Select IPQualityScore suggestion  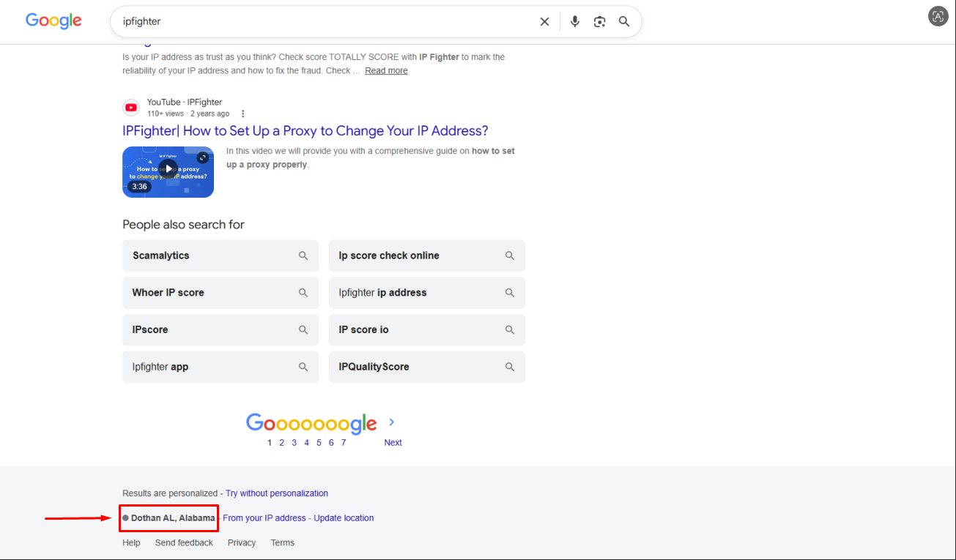pyautogui.click(x=427, y=367)
